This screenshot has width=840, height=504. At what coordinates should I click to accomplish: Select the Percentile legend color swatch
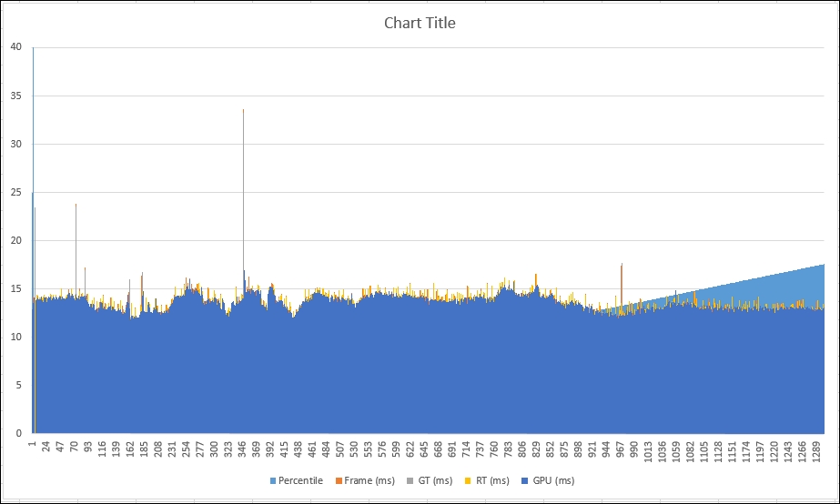(x=272, y=481)
